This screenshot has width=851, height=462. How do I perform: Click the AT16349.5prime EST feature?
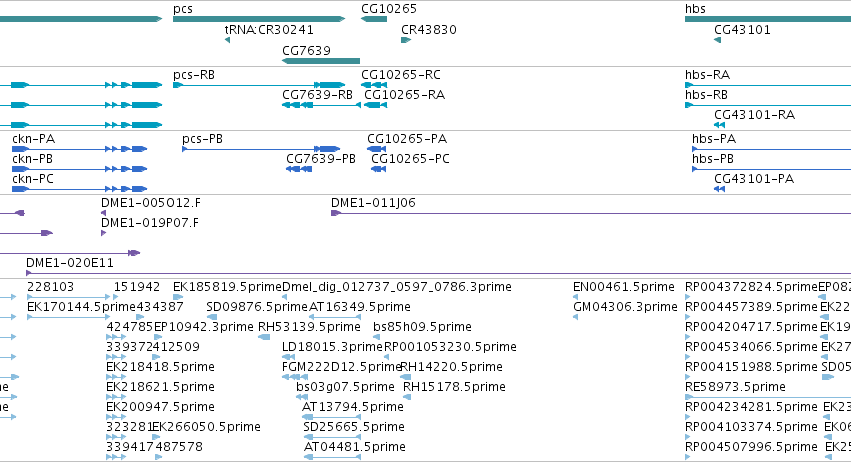[x=335, y=317]
